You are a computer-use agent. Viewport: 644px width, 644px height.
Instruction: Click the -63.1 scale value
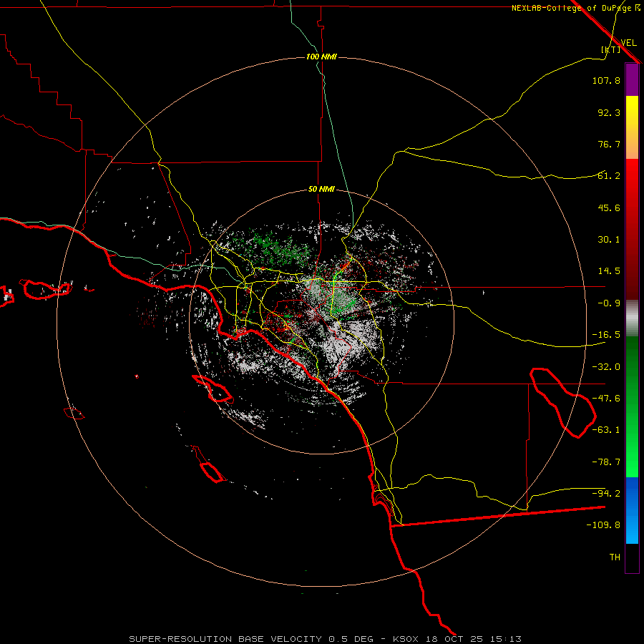[606, 430]
